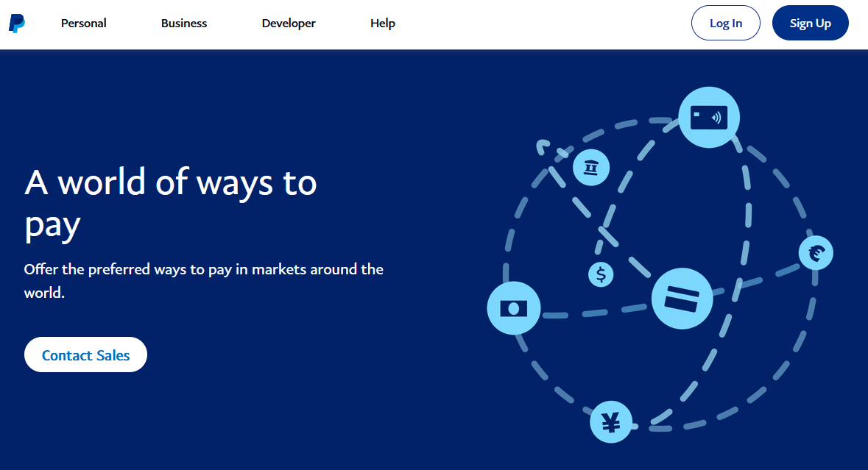Viewport: 868px width, 470px height.
Task: Click the Contact Sales button
Action: point(85,355)
